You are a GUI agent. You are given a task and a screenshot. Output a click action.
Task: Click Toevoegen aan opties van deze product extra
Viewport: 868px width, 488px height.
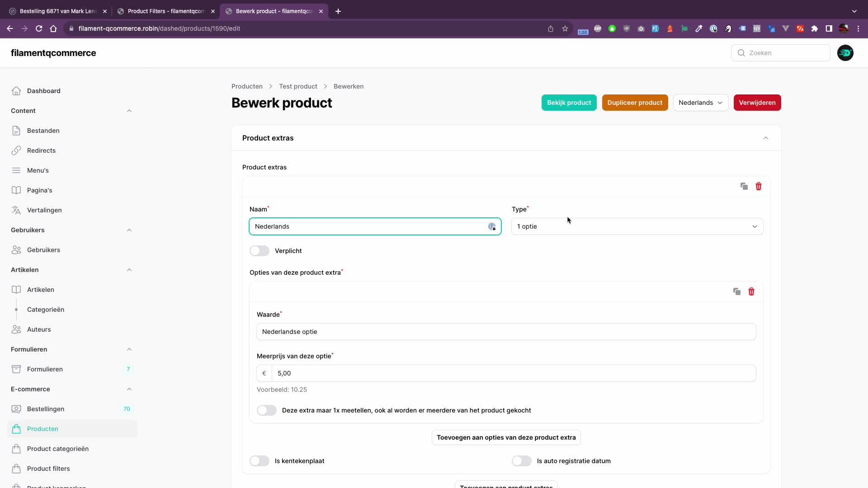click(506, 437)
